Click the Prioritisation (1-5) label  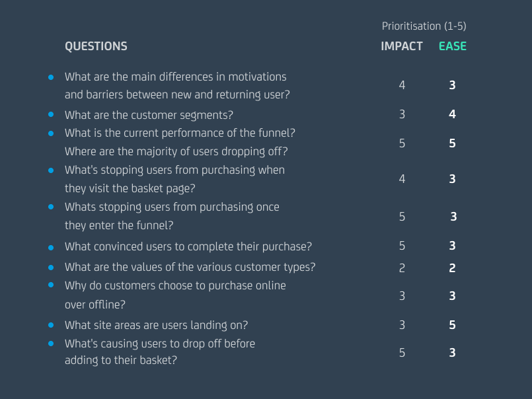point(424,26)
